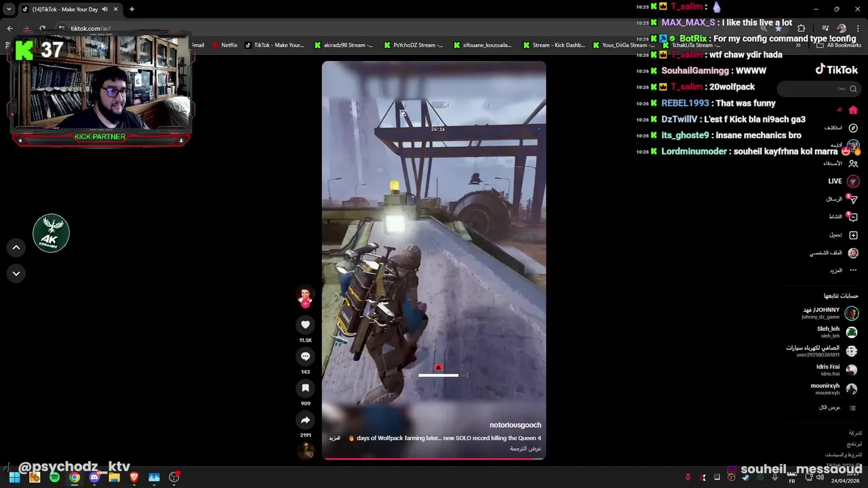
Task: Open Messages in the TikTok sidebar
Action: [853, 199]
